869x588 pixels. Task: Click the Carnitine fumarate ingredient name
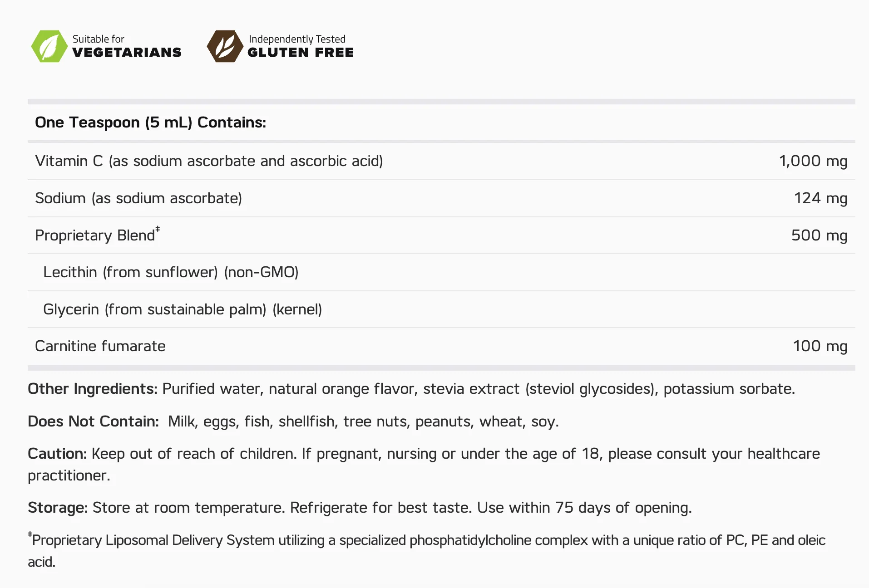point(100,346)
